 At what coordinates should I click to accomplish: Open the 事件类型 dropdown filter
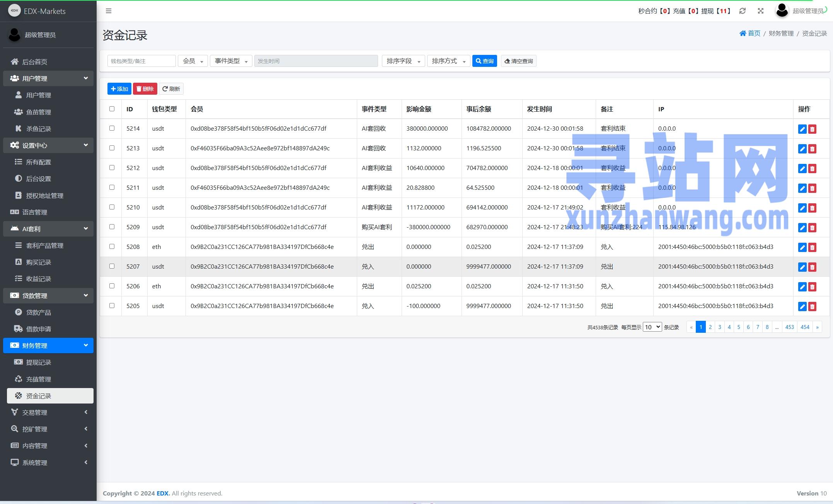click(x=231, y=61)
